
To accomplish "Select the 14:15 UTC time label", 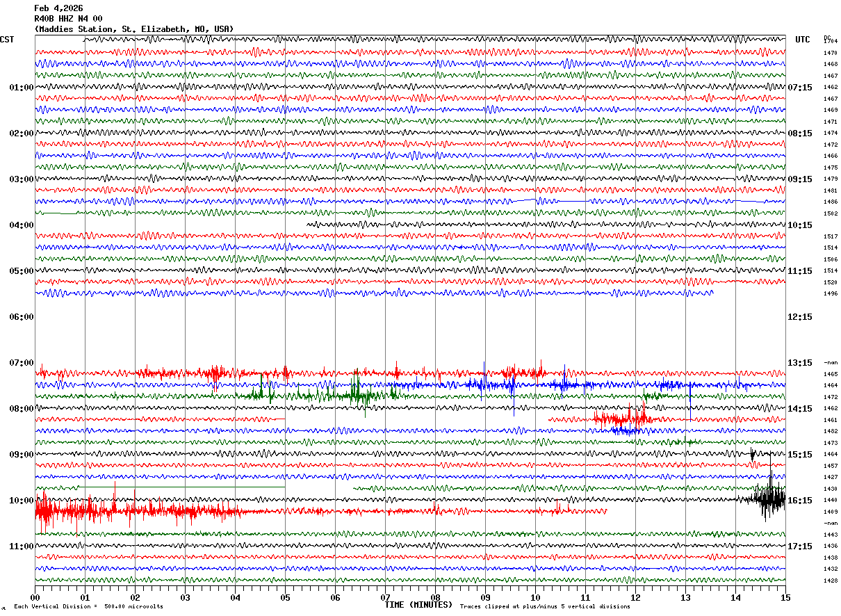I will point(800,409).
